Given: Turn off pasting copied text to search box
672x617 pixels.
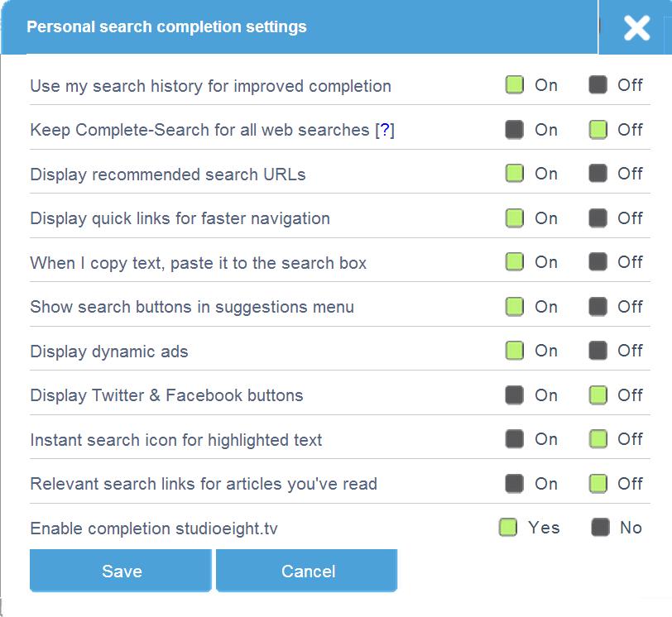Looking at the screenshot, I should tap(598, 262).
